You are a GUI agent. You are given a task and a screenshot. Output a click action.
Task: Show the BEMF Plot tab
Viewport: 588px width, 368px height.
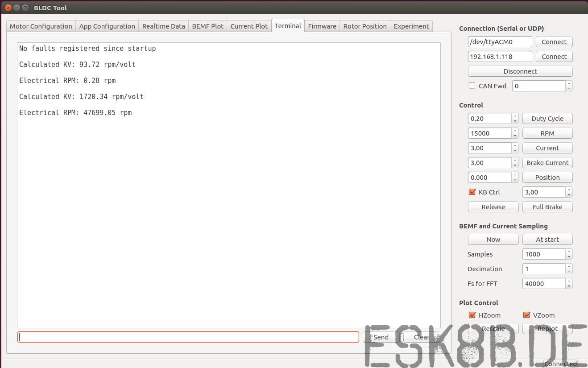click(x=207, y=26)
